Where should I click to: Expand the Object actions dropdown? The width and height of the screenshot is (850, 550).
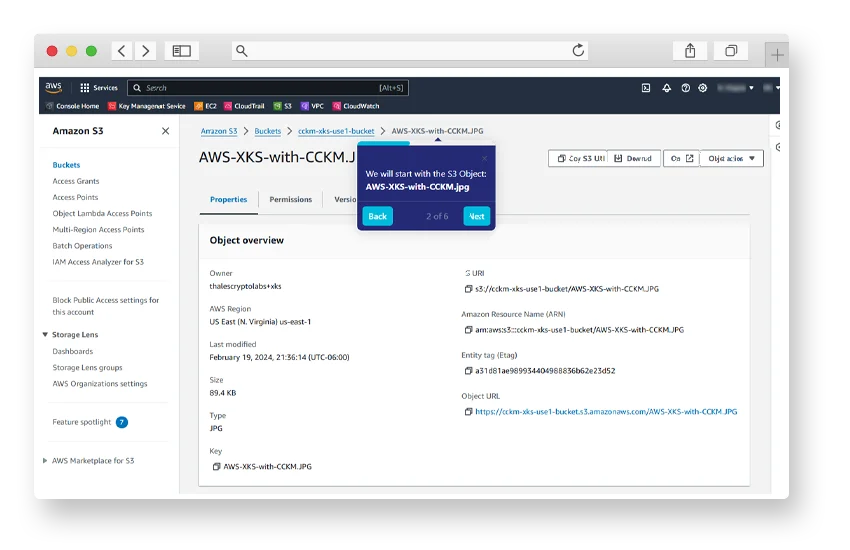pyautogui.click(x=731, y=158)
